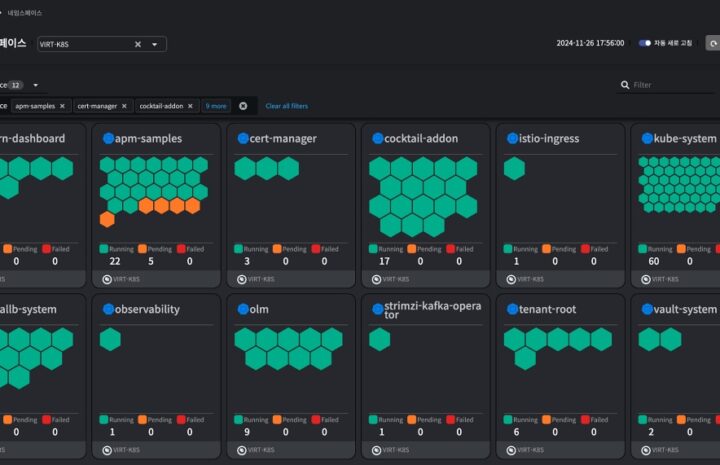Click the cluster icon in tenant-root footer
The height and width of the screenshot is (465, 720).
click(x=511, y=450)
